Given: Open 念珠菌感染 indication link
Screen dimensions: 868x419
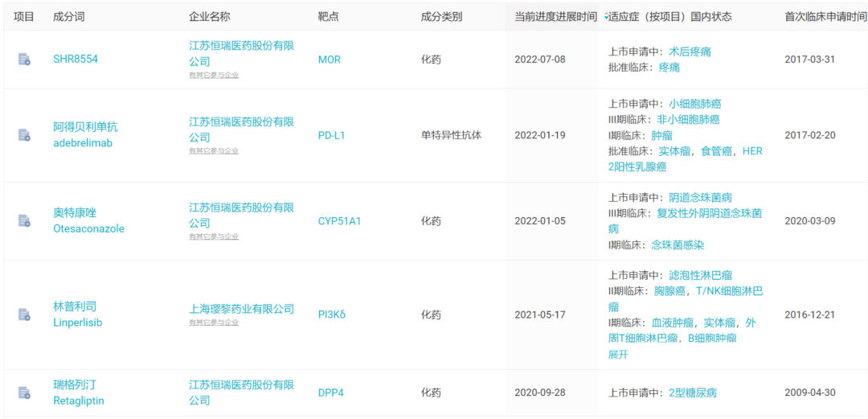Looking at the screenshot, I should (678, 244).
